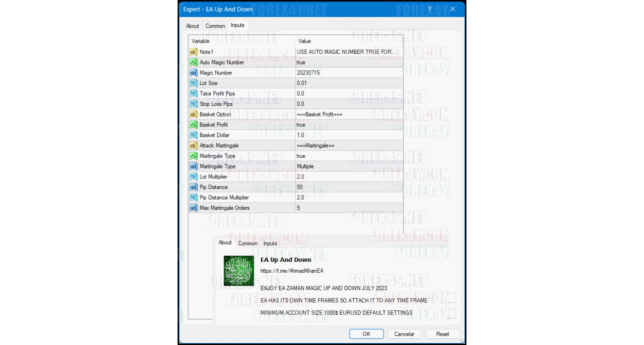Click the help question mark in title bar

[x=430, y=9]
